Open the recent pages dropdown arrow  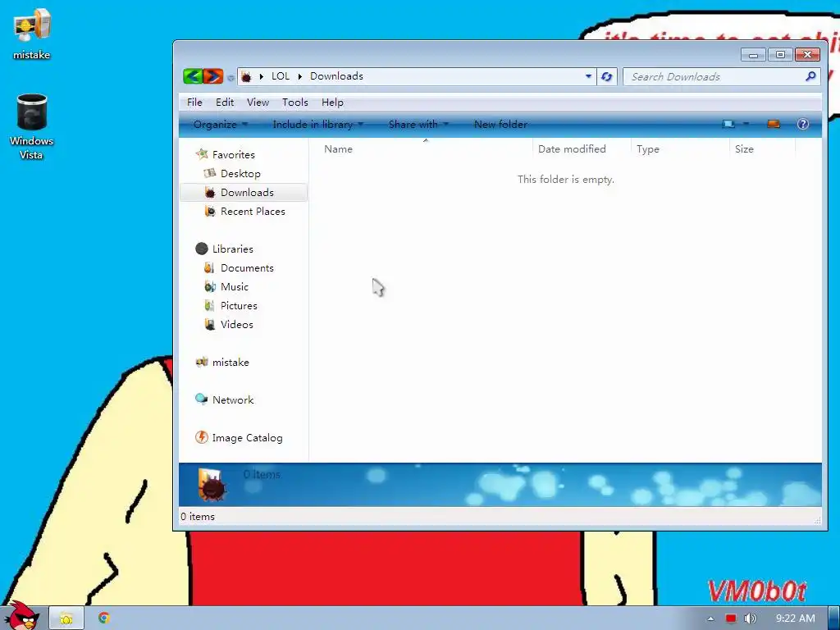coord(231,78)
